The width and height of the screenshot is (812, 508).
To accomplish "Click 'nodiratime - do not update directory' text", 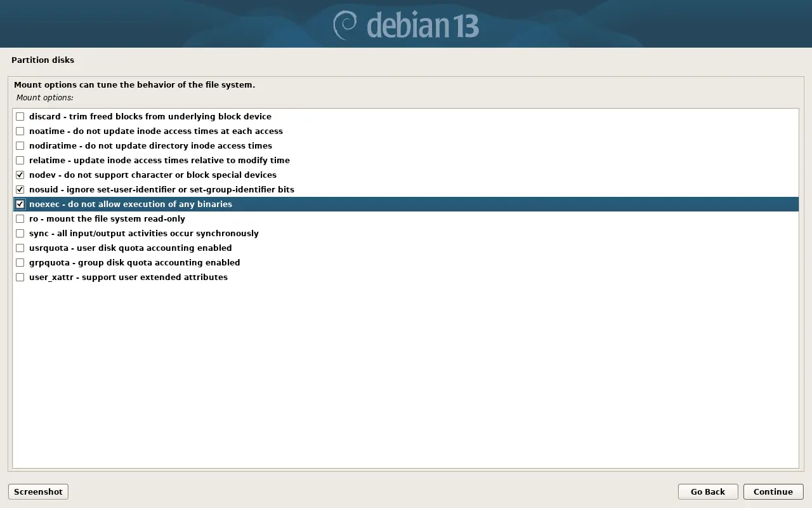I will (150, 146).
